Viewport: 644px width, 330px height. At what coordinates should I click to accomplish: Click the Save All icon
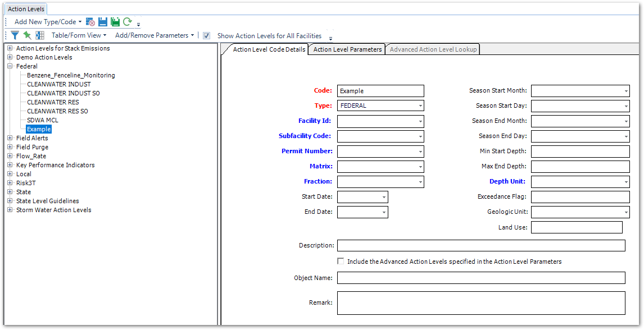(115, 21)
